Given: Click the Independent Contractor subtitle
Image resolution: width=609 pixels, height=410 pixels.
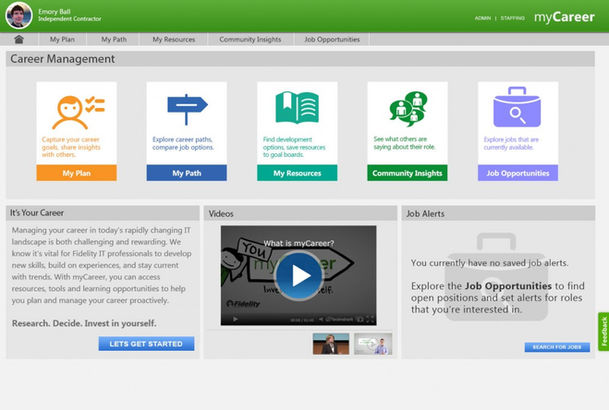Looking at the screenshot, I should pos(70,19).
